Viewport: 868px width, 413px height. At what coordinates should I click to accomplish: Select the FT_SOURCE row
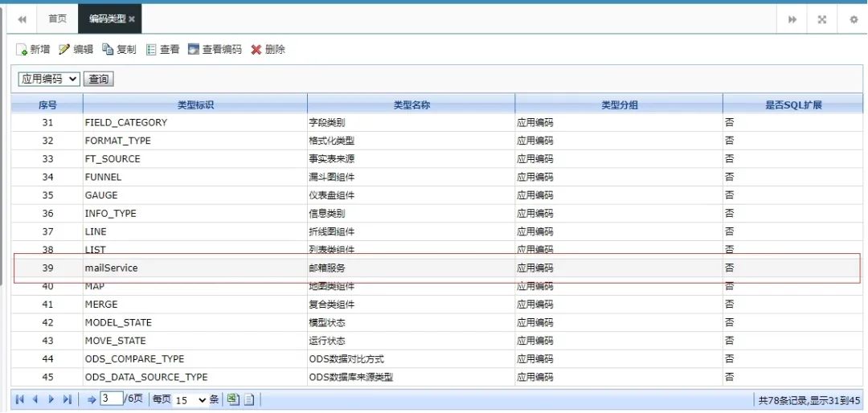coord(436,159)
